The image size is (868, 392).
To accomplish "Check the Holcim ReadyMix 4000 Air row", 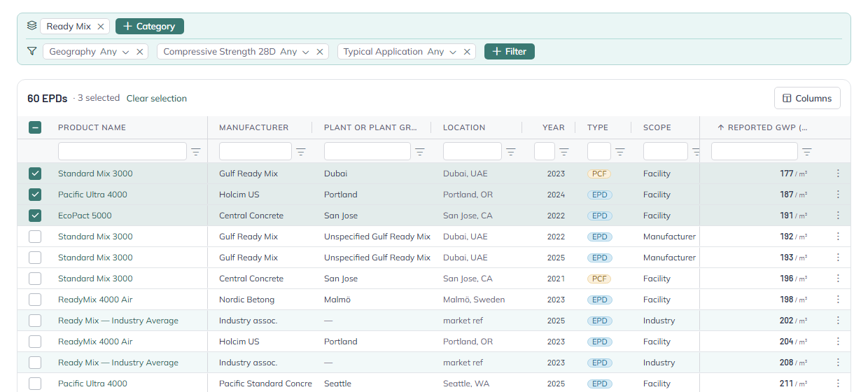I will click(x=35, y=342).
